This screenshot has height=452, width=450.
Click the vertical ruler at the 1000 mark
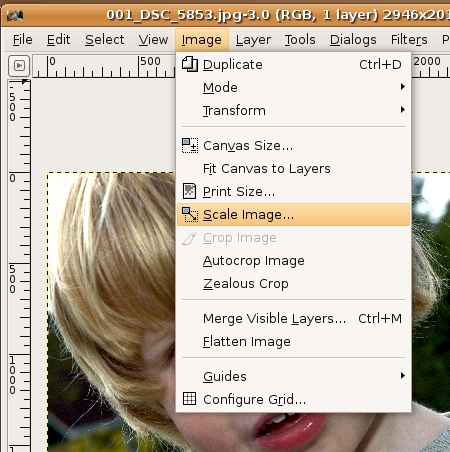(x=19, y=355)
